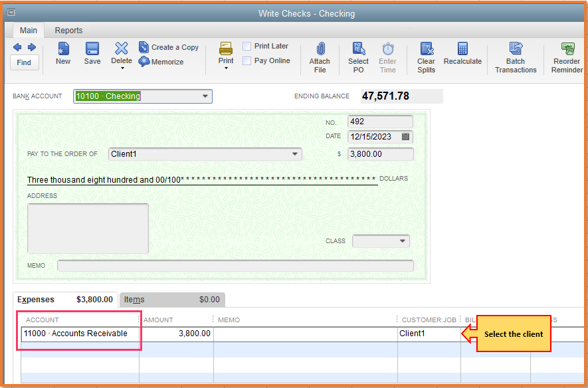
Task: Click the Address text box
Action: (88, 229)
